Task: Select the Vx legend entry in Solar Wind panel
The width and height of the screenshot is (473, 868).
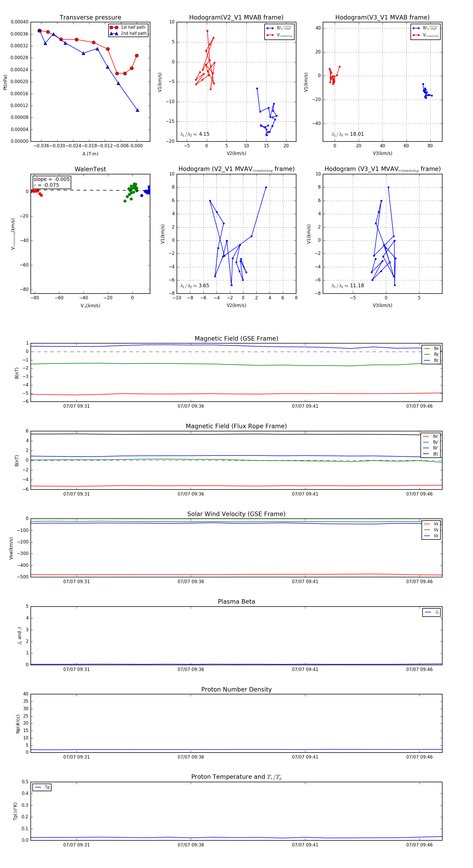Action: pos(431,524)
